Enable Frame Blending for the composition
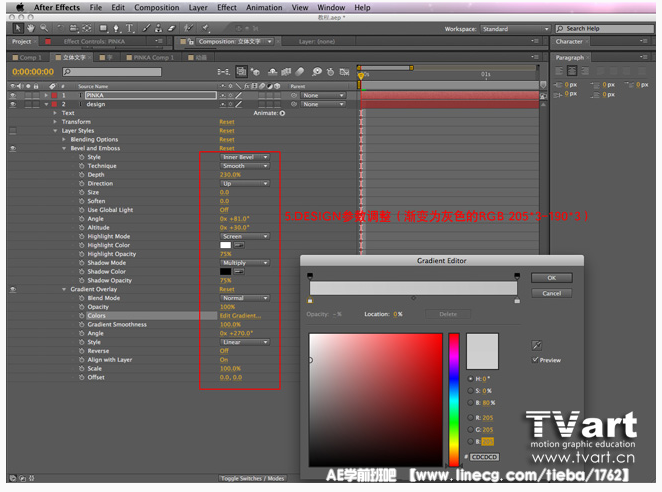 point(286,72)
